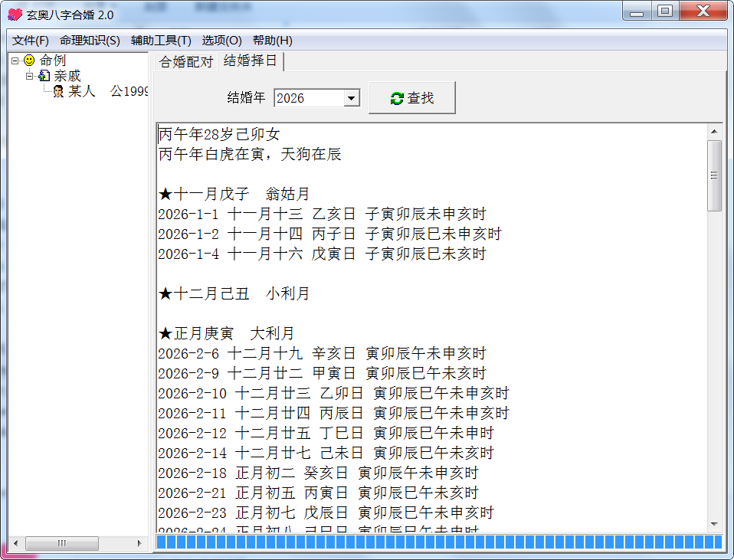Click the line 丙午年白虎在寅，天狗在辰
Image resolution: width=734 pixels, height=560 pixels.
click(250, 155)
